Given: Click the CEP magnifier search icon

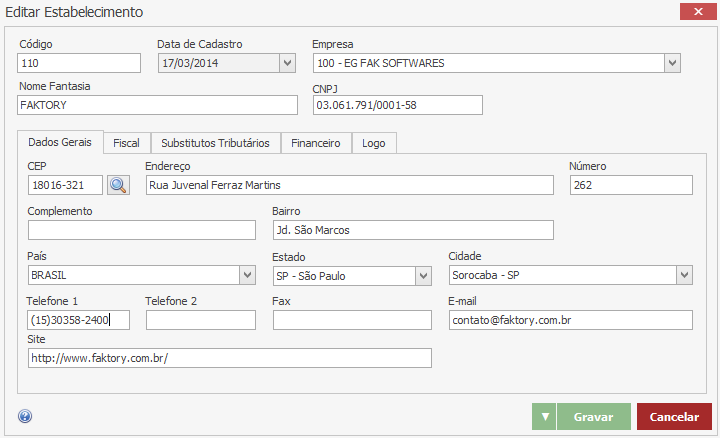Looking at the screenshot, I should click(x=119, y=185).
